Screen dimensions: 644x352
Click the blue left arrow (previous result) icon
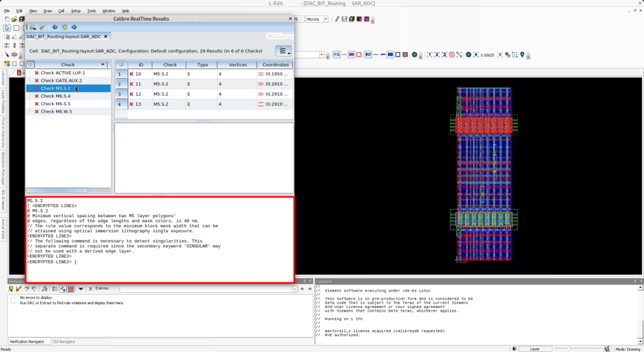point(55,27)
